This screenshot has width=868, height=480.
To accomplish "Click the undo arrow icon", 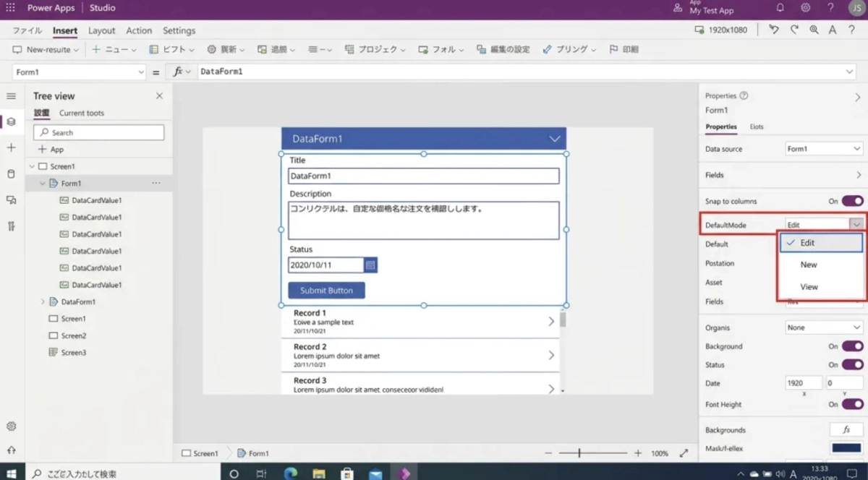I will [774, 30].
